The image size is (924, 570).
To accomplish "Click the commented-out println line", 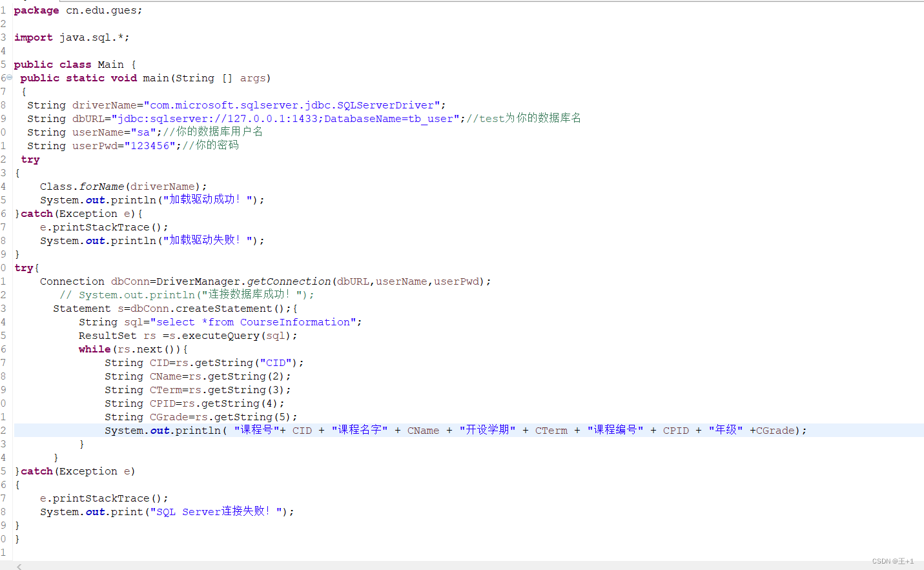I will (187, 294).
